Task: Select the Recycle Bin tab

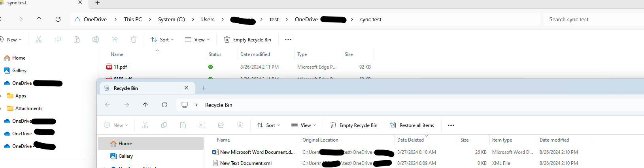Action: [x=146, y=88]
